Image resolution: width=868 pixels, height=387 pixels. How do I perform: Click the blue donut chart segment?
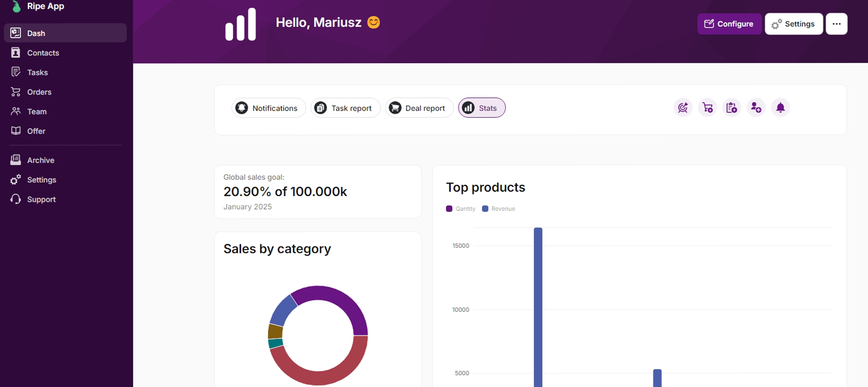[x=283, y=311]
